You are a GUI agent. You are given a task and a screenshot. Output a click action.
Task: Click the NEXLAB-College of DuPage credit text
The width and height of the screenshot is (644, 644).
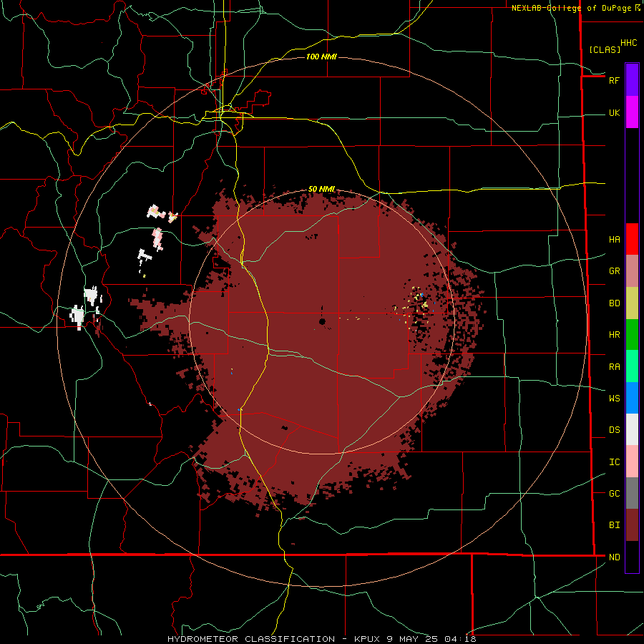(x=571, y=8)
